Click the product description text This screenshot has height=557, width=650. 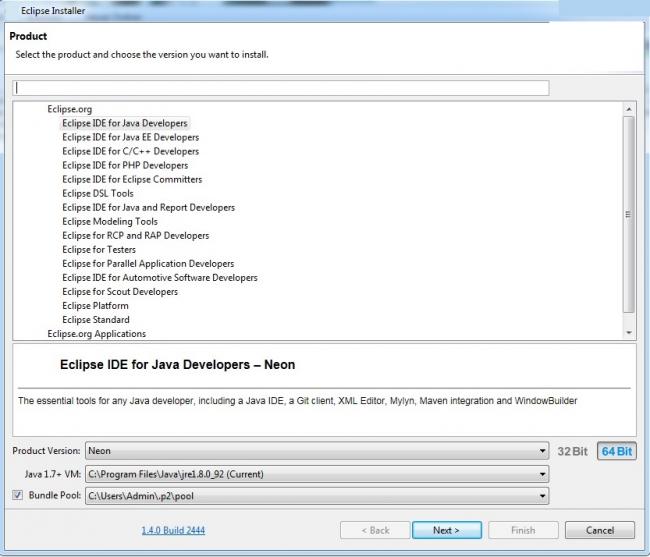pos(298,401)
